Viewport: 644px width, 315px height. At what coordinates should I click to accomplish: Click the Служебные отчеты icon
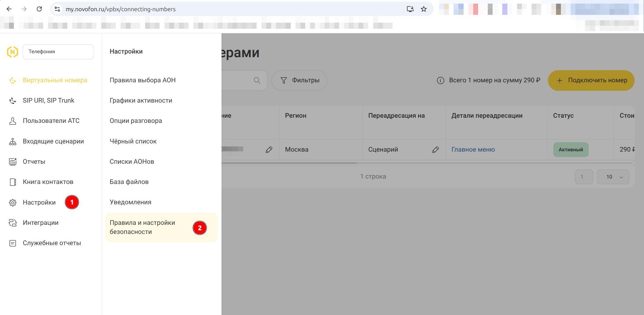tap(13, 243)
